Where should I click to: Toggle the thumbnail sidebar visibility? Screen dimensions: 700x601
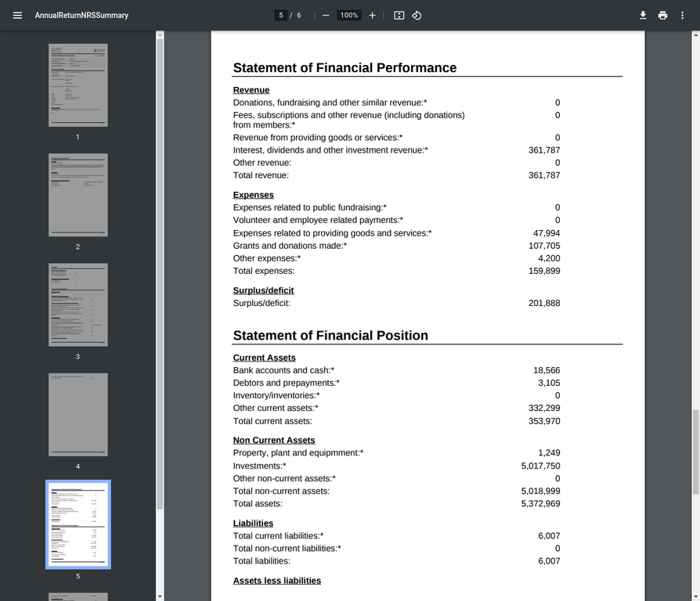click(17, 15)
